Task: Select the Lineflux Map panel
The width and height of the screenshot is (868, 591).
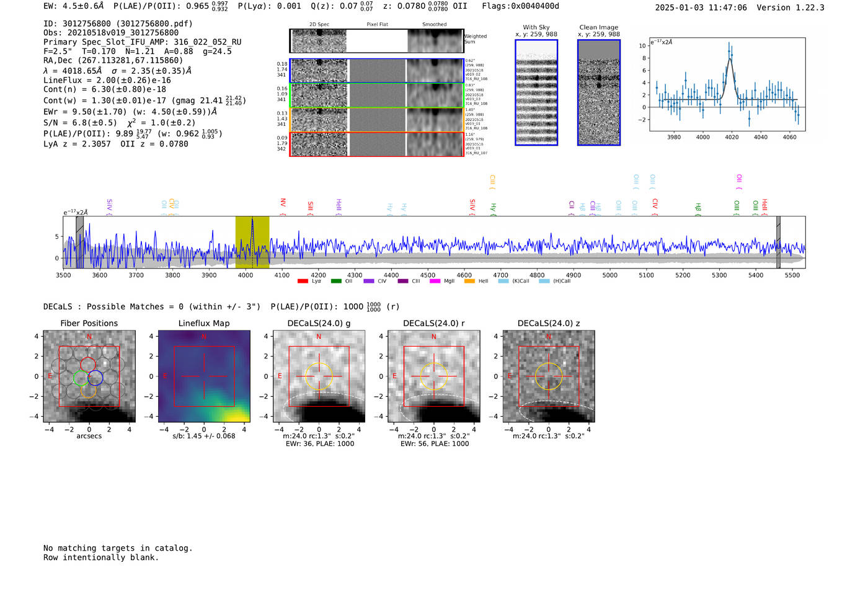Action: 204,376
